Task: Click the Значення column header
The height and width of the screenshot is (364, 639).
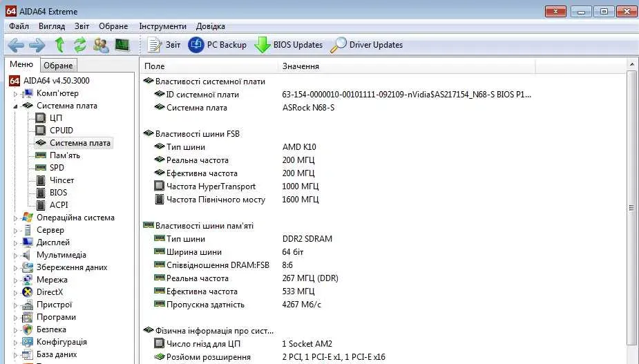Action: pyautogui.click(x=301, y=66)
